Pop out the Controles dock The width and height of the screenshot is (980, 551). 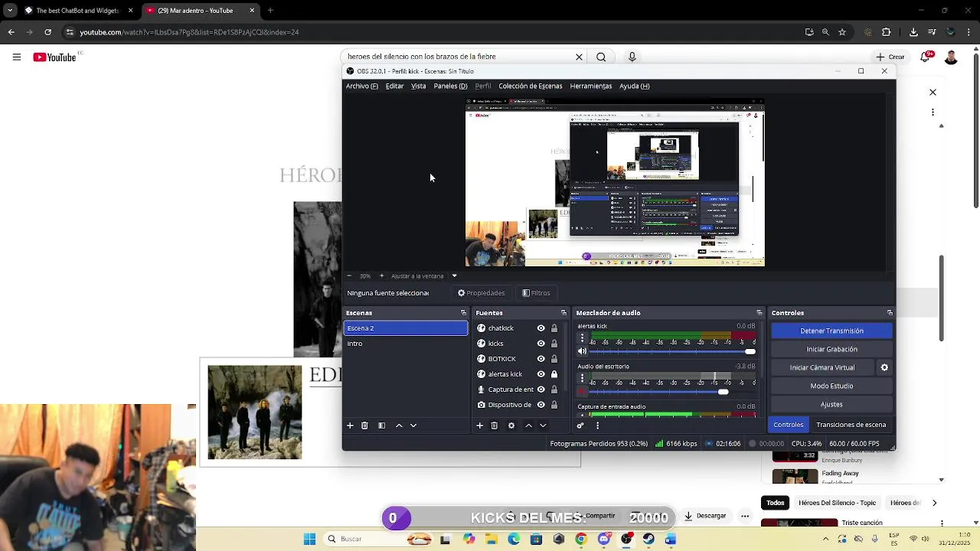point(890,313)
